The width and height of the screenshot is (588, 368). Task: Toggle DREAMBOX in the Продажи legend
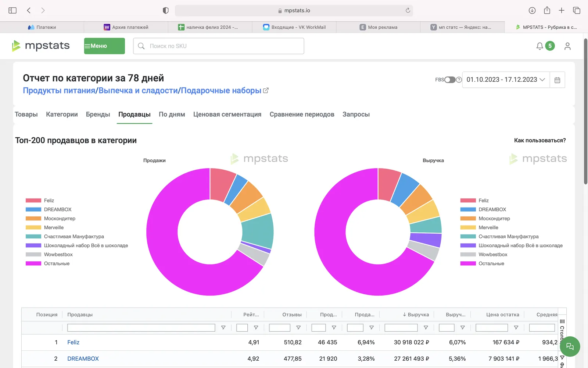click(49, 209)
